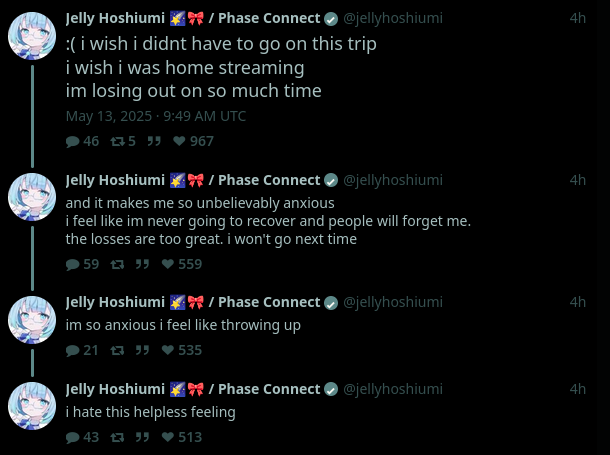Like the tweet with 559 likes
The height and width of the screenshot is (455, 610).
point(169,264)
